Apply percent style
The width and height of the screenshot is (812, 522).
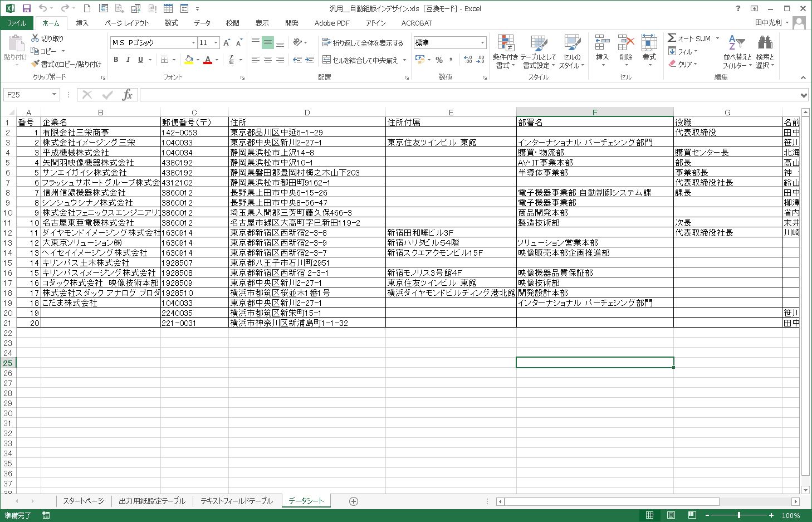click(x=439, y=60)
